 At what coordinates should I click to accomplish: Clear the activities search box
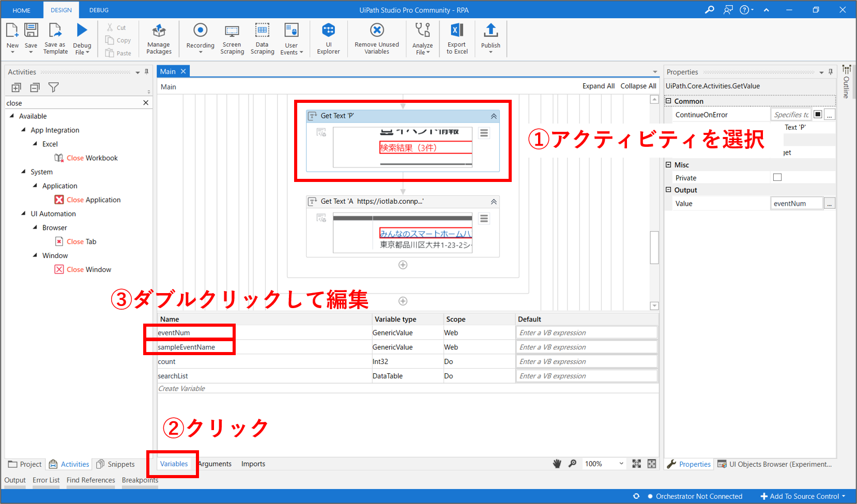[x=146, y=103]
